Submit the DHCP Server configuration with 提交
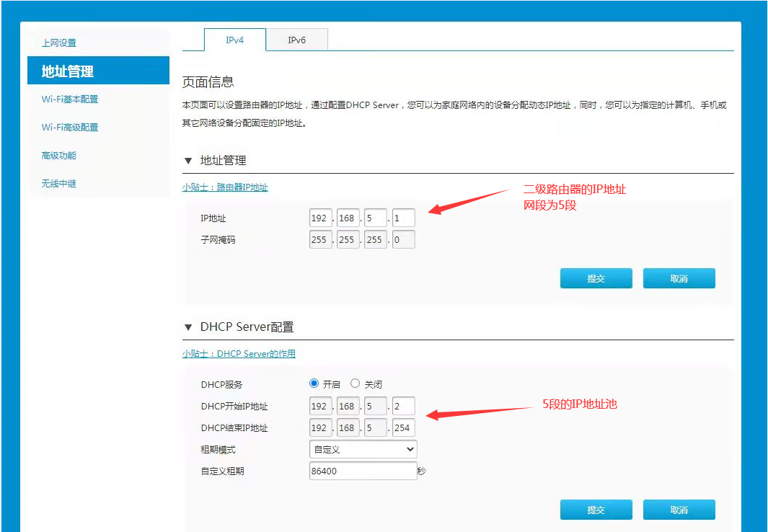Screen dimensions: 768x532 tap(596, 510)
